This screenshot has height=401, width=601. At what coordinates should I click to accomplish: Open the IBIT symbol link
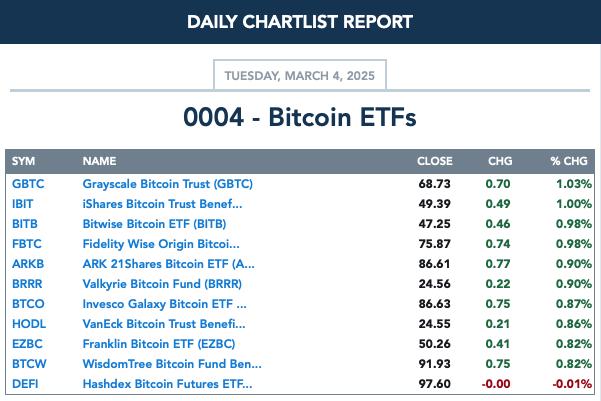pos(23,204)
